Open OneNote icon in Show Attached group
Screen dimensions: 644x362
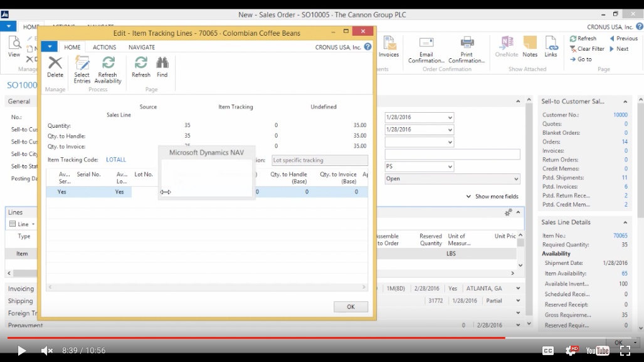(507, 47)
